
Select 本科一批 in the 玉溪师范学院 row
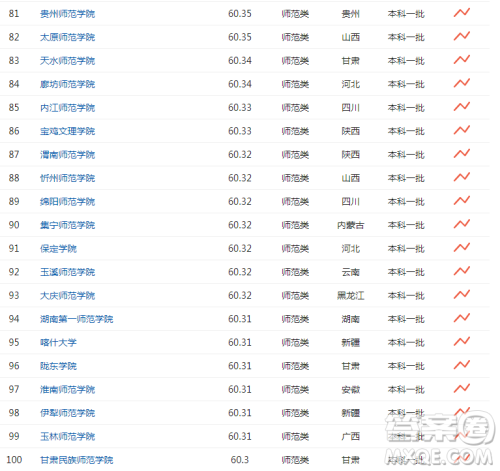[x=406, y=272]
